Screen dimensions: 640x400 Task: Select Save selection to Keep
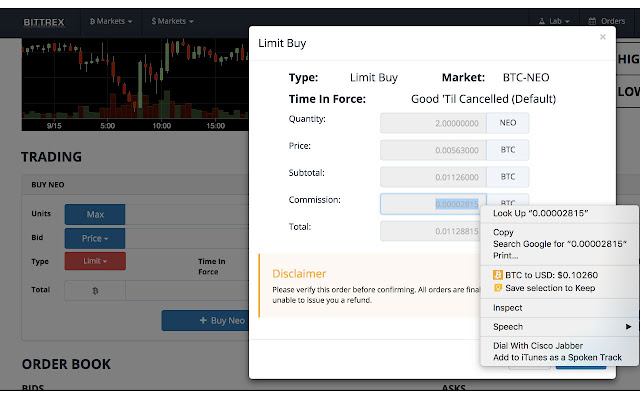pyautogui.click(x=559, y=288)
